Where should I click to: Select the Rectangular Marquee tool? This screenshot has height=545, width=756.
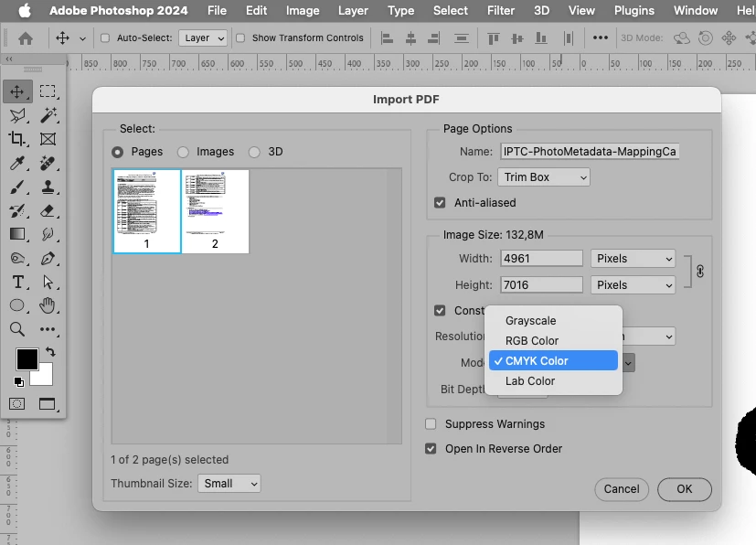pyautogui.click(x=48, y=91)
